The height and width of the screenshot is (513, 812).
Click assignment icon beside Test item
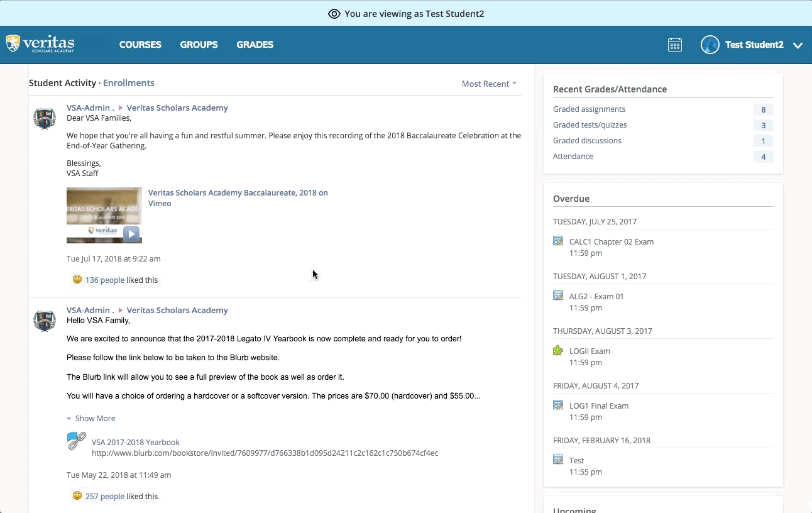click(558, 460)
